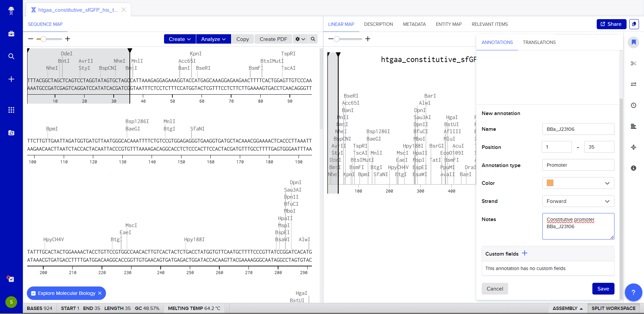
Task: Toggle Explore Molecular Biology checkbox
Action: pos(34,293)
